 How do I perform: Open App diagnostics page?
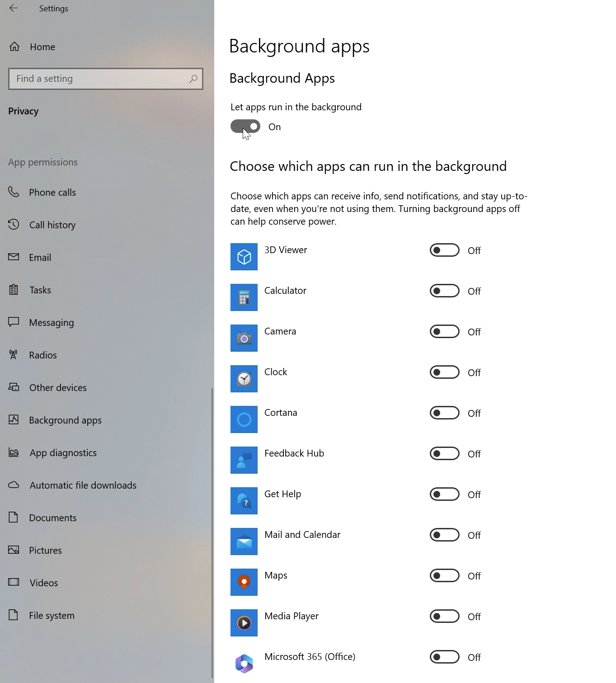point(106,452)
